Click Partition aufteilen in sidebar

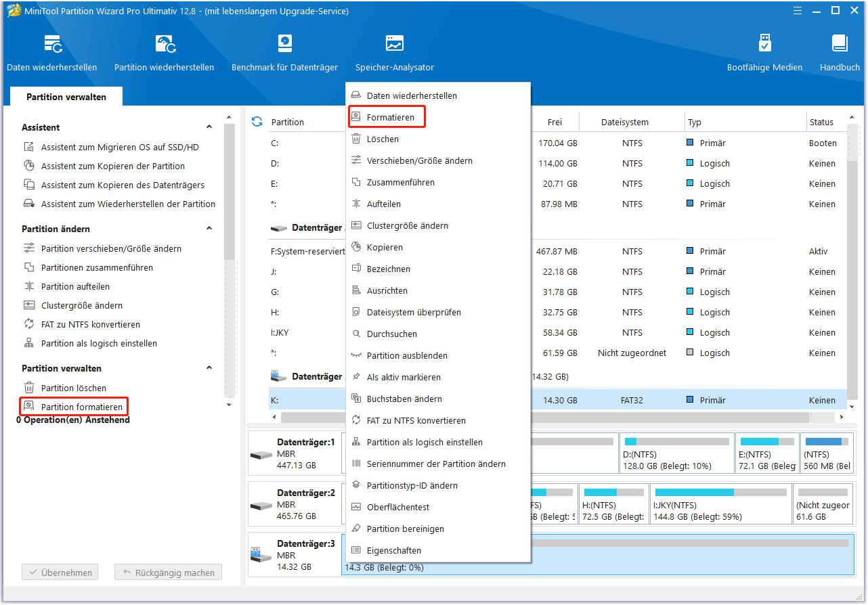75,286
